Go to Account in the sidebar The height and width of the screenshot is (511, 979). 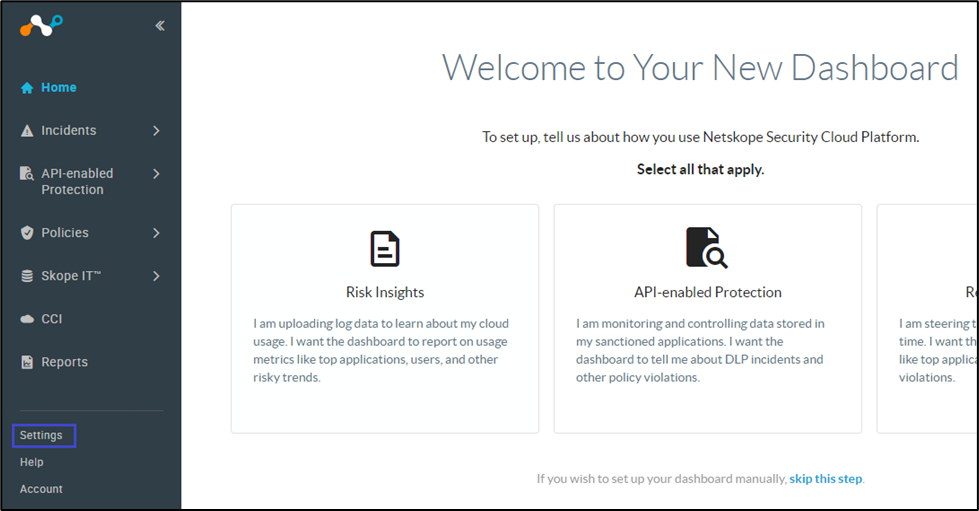[41, 489]
